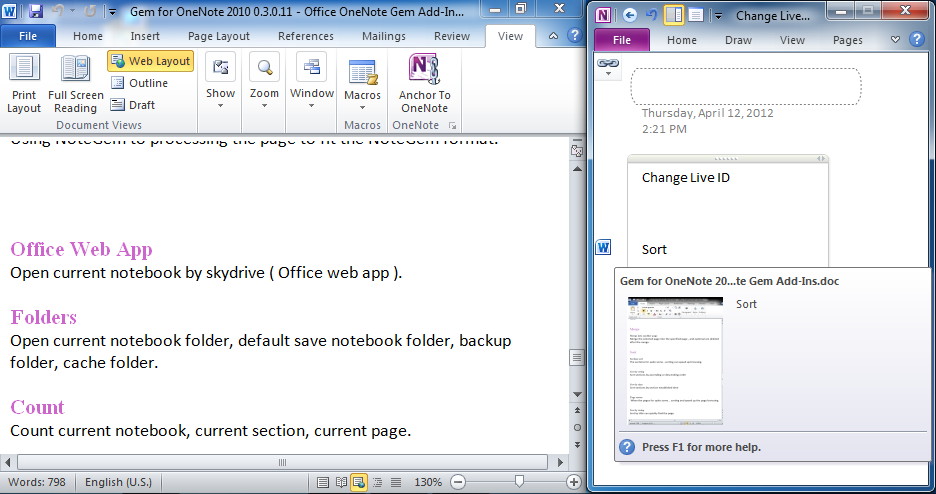Viewport: 936px width, 494px height.
Task: Open OneNote View tab
Action: (792, 40)
